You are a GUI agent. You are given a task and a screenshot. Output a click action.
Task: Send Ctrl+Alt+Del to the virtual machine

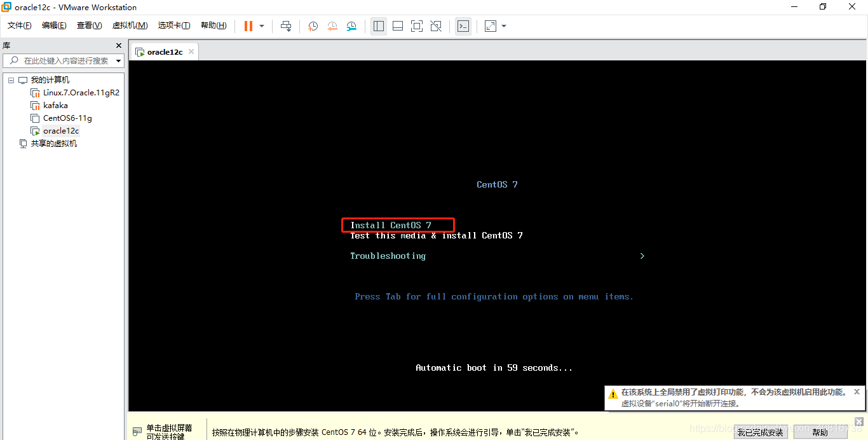pyautogui.click(x=286, y=26)
